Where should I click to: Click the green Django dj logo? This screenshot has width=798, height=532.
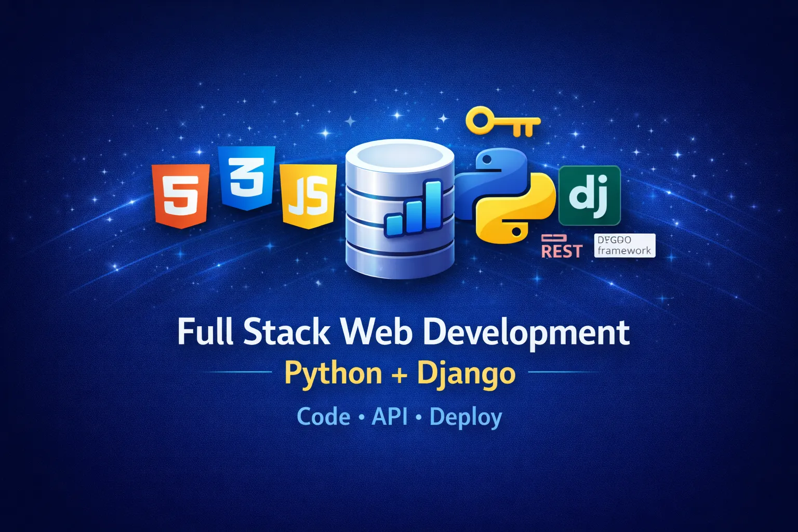590,195
